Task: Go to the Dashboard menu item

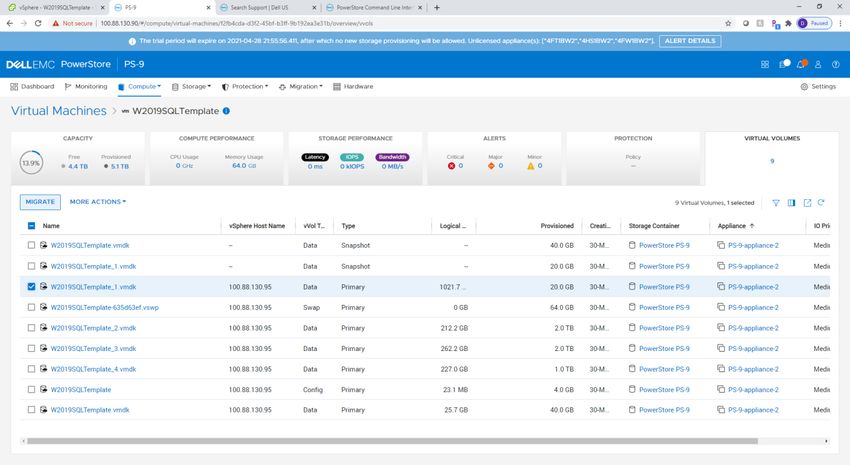Action: tap(33, 87)
